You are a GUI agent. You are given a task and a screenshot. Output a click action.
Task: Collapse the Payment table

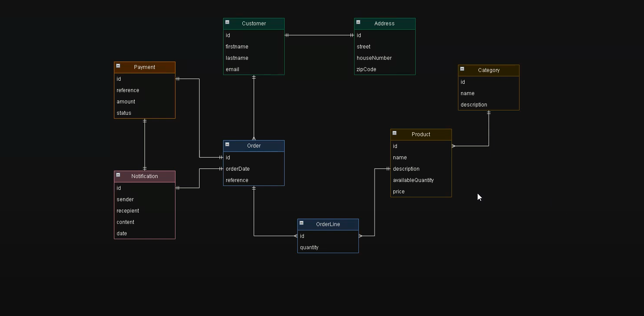pyautogui.click(x=118, y=66)
